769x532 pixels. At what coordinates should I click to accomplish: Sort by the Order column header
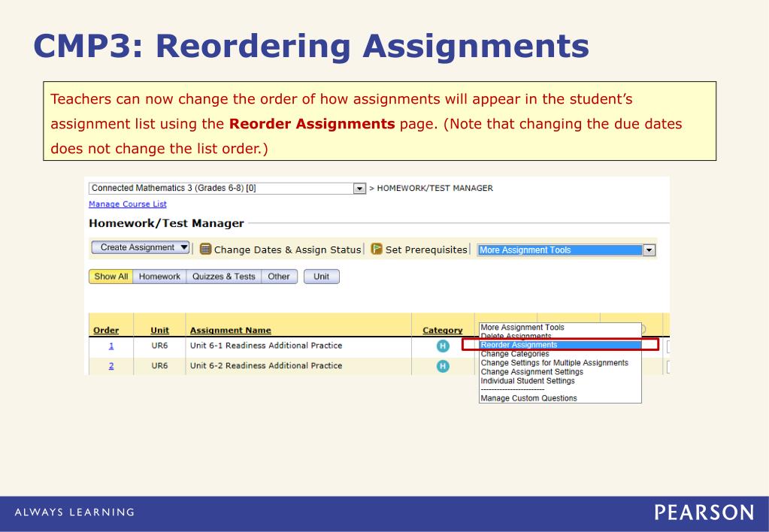[x=106, y=331]
